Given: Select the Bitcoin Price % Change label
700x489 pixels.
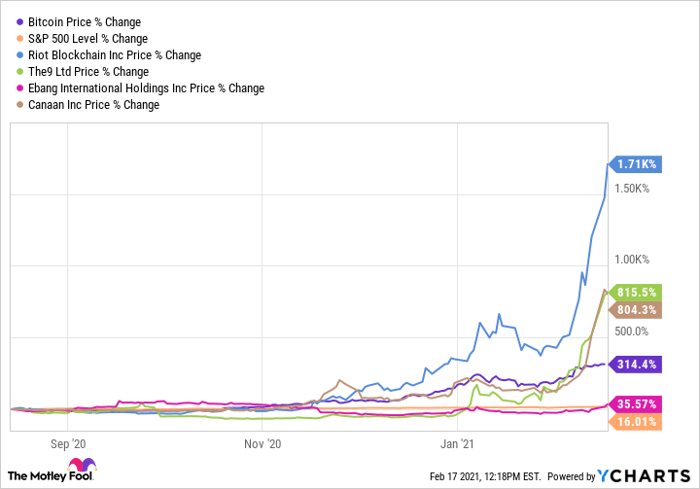Looking at the screenshot, I should pyautogui.click(x=85, y=21).
